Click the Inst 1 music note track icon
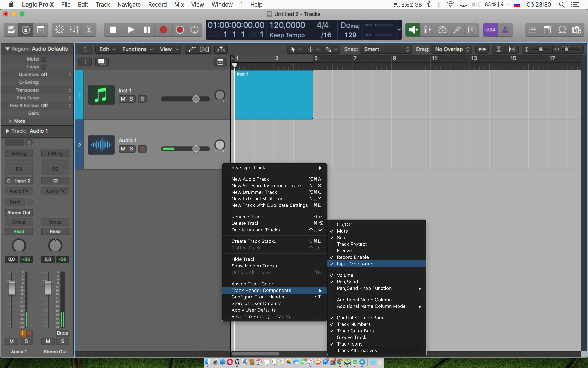The width and height of the screenshot is (588, 368). [x=101, y=95]
